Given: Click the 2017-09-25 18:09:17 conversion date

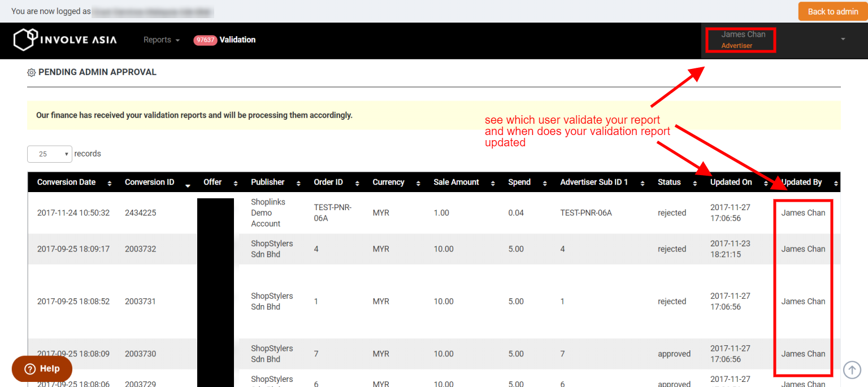Looking at the screenshot, I should [x=73, y=249].
